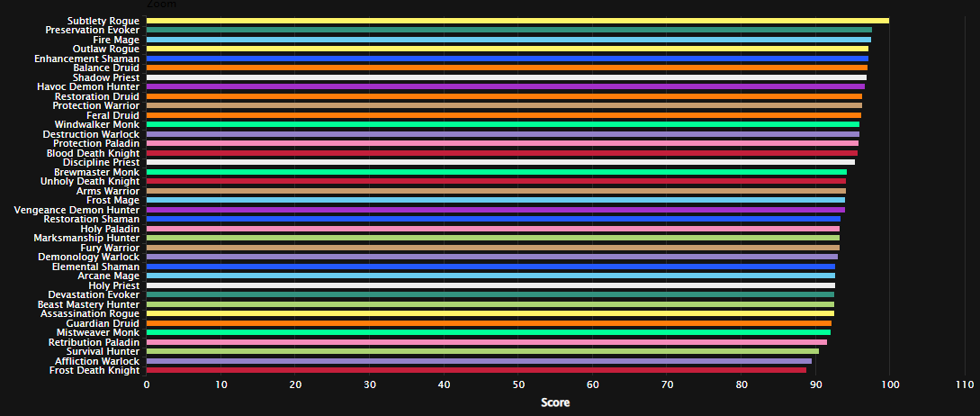Click the Elemental Shaman bar
980x416 pixels.
490,267
